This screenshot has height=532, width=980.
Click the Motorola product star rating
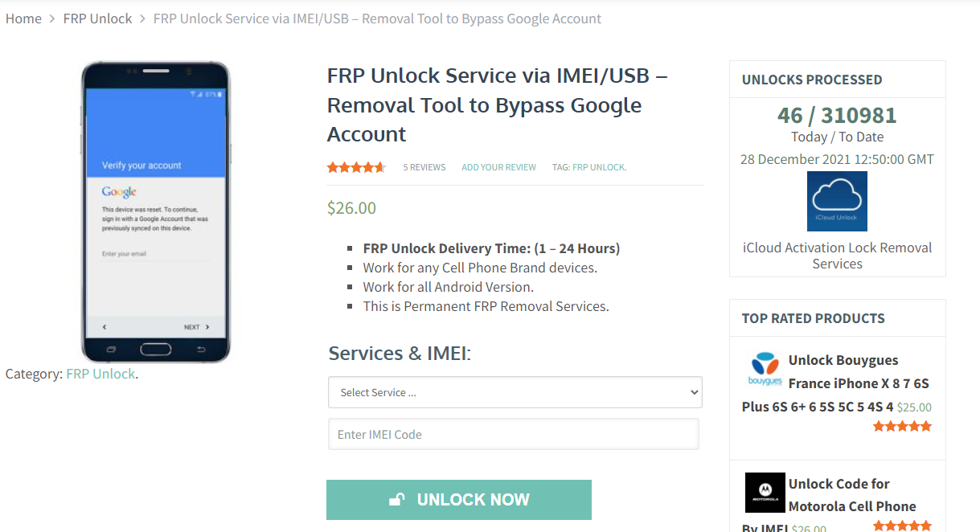pyautogui.click(x=902, y=526)
